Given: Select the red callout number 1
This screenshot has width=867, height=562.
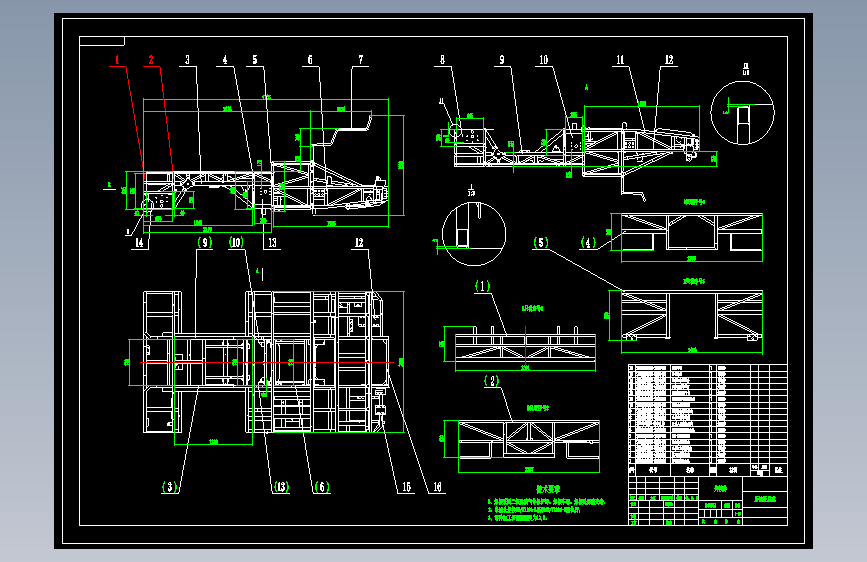Looking at the screenshot, I should click(x=117, y=60).
